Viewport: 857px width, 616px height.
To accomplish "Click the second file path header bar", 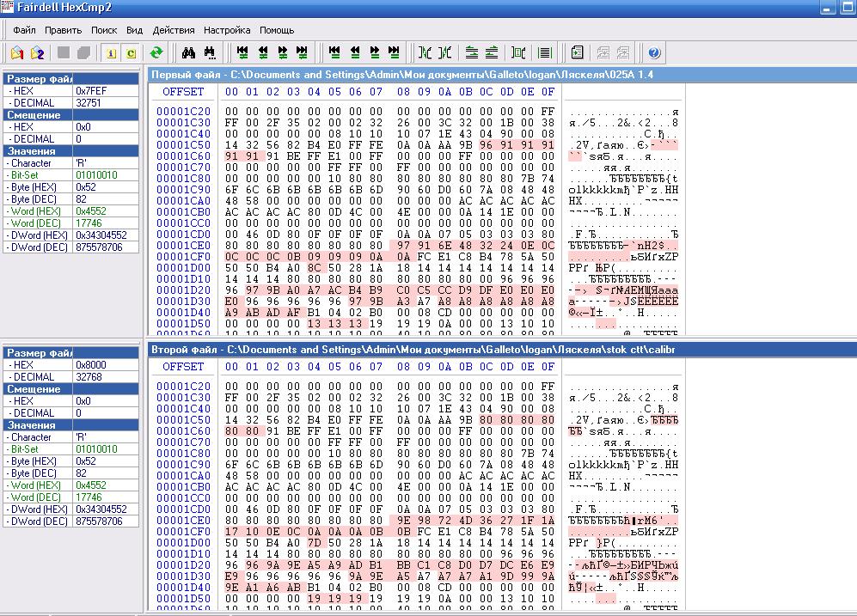I will click(502, 350).
